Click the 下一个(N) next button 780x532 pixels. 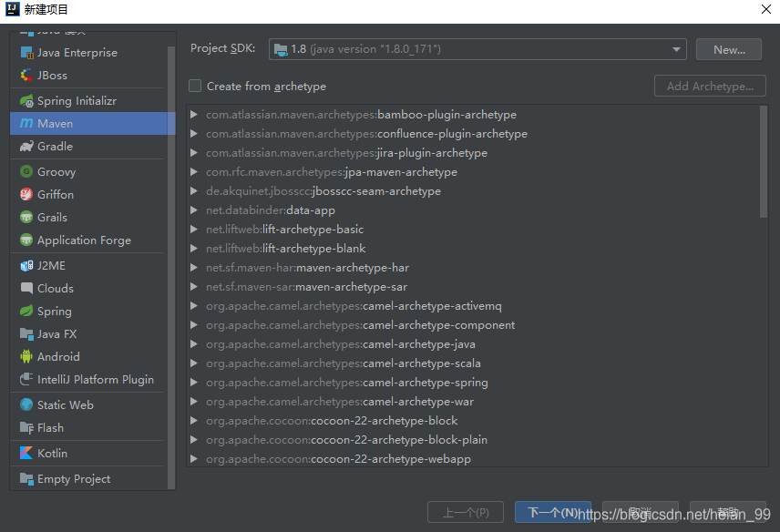pyautogui.click(x=553, y=512)
